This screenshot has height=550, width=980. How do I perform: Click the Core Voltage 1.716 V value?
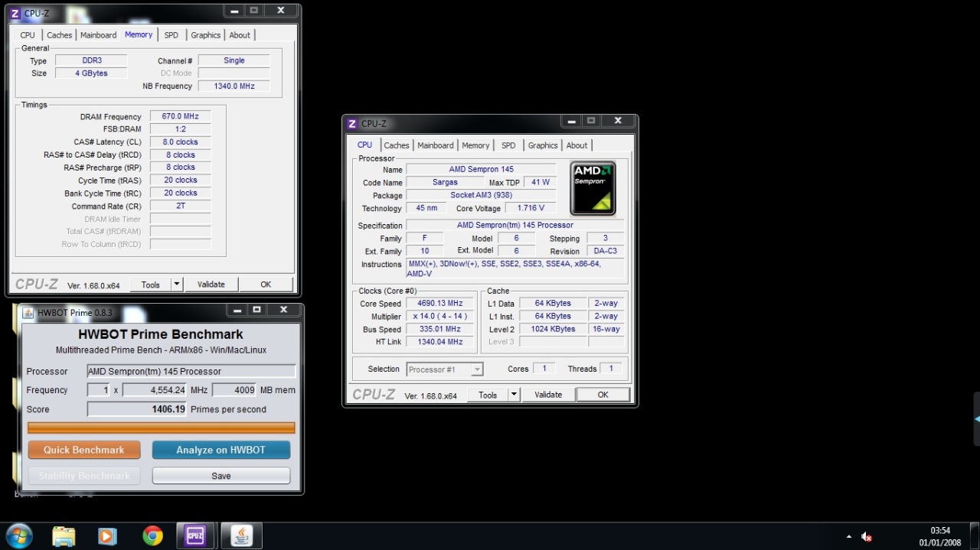pyautogui.click(x=532, y=208)
